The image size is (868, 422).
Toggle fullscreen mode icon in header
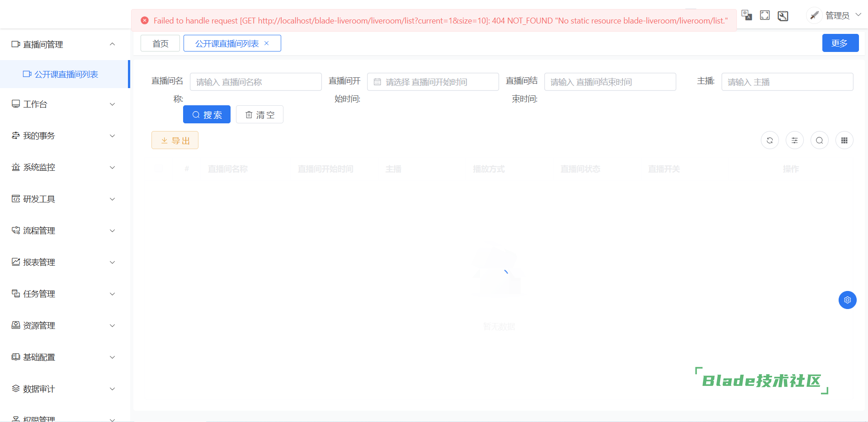point(765,15)
